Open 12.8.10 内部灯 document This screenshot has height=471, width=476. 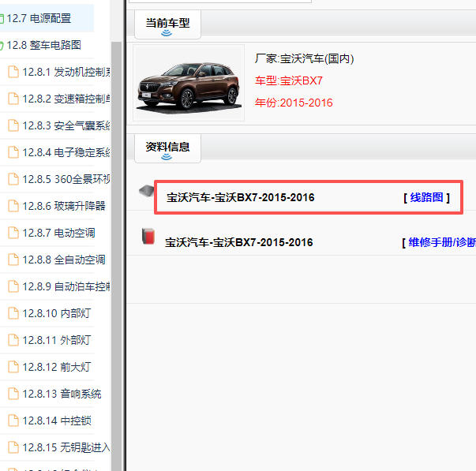(57, 313)
